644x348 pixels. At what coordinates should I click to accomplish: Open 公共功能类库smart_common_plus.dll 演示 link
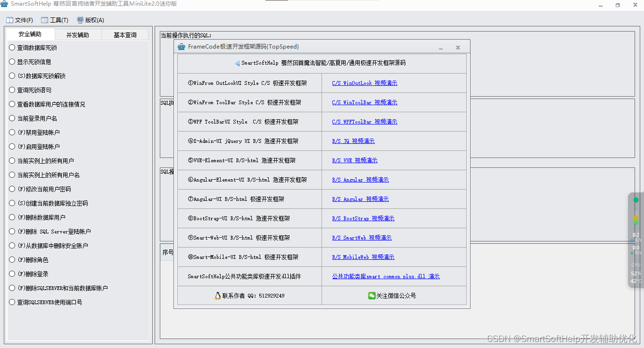tap(386, 276)
